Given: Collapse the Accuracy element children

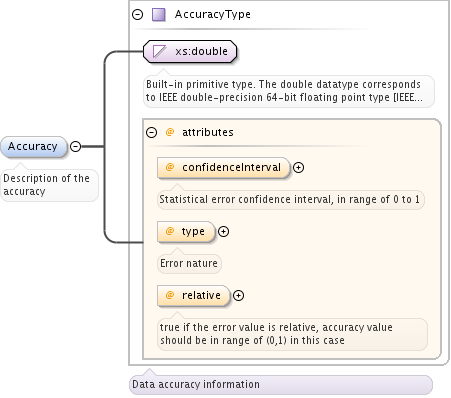Looking at the screenshot, I should pos(76,146).
